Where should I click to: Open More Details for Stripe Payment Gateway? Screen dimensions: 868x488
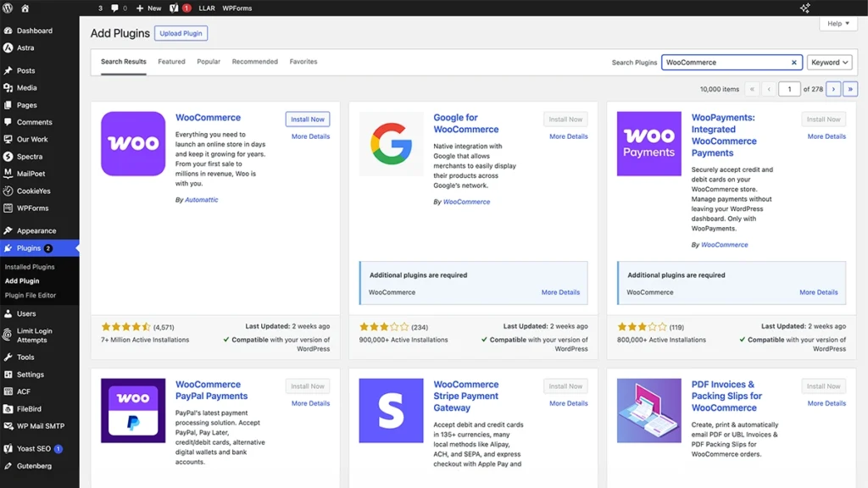coord(569,403)
